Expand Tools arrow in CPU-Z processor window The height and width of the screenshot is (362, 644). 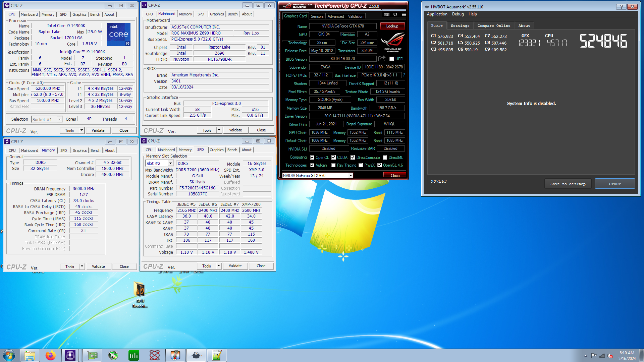(x=82, y=130)
